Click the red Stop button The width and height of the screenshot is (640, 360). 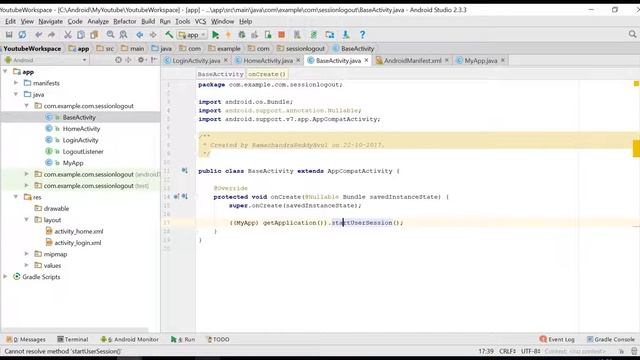point(281,35)
